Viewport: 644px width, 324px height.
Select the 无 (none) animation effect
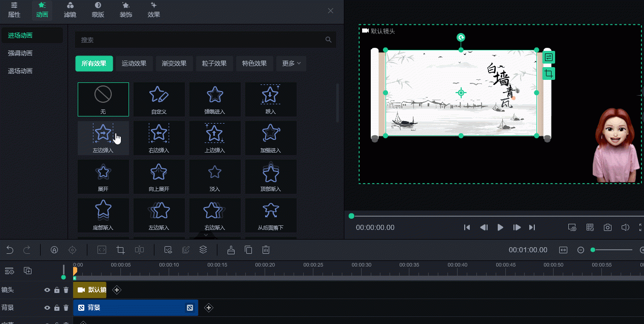click(x=103, y=99)
